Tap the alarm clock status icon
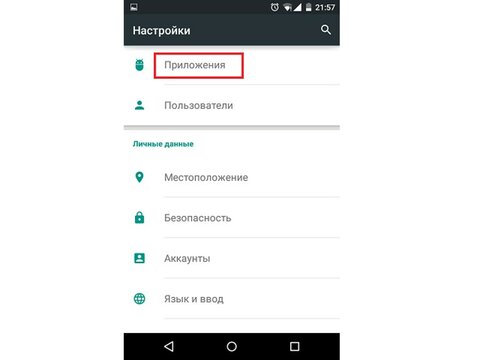The height and width of the screenshot is (360, 480). [274, 7]
